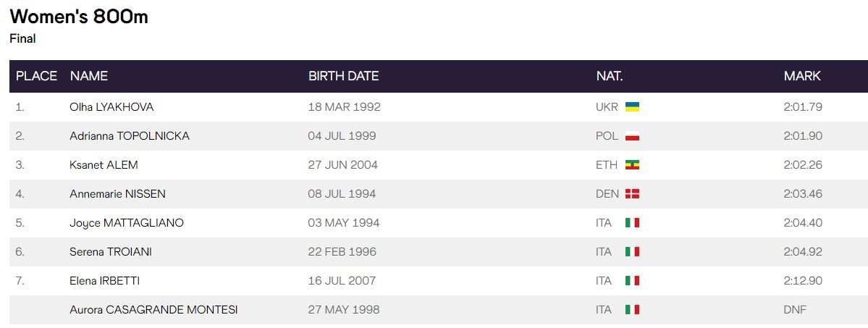Click Italy flag in Elena Irbetti's row

click(x=632, y=281)
